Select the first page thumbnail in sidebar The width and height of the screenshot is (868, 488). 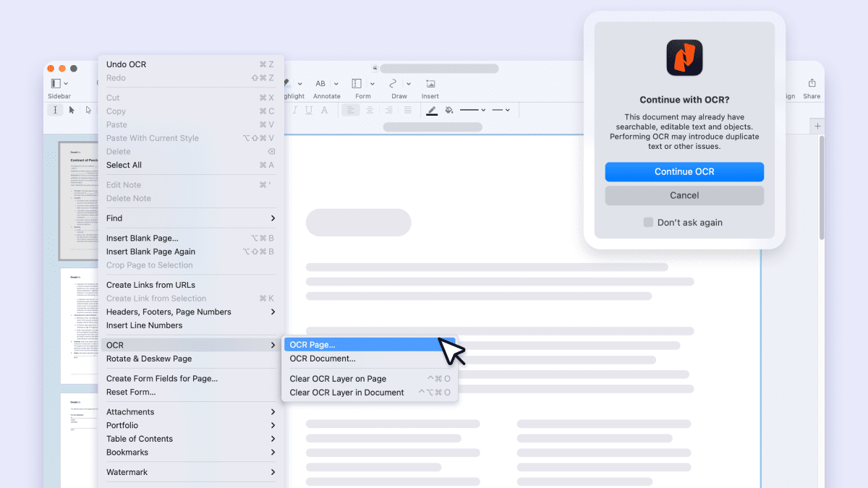point(78,200)
